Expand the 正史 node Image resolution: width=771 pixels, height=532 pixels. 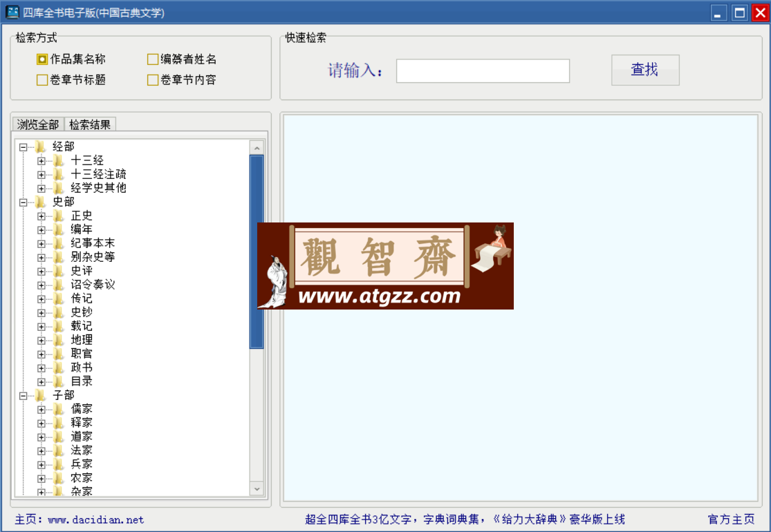click(x=41, y=216)
